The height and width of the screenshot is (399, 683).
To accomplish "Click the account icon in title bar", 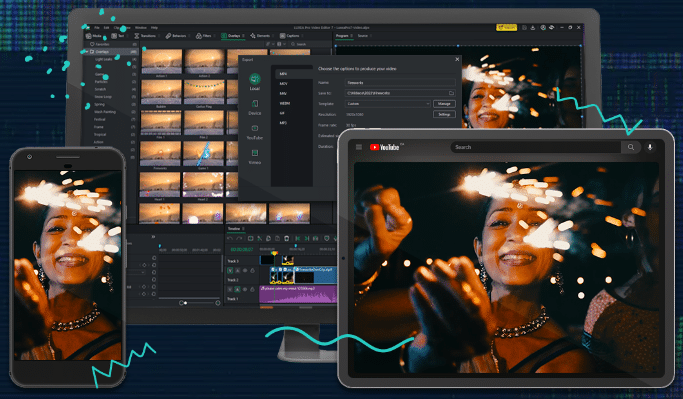I will [x=543, y=27].
